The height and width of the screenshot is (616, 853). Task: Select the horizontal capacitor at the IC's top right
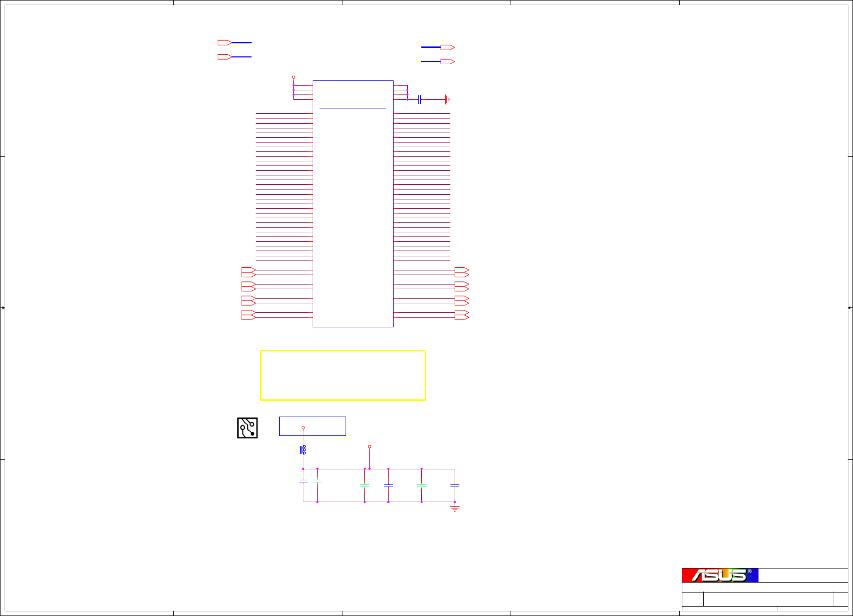tap(419, 99)
